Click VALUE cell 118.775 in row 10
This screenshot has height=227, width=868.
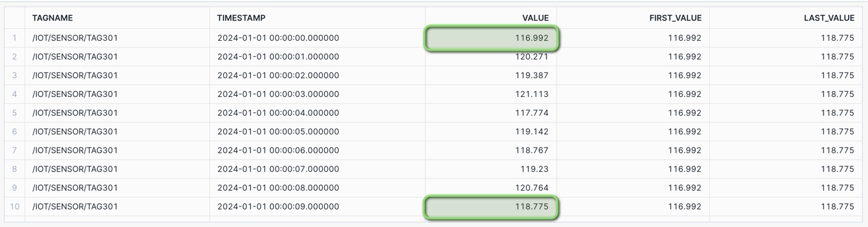491,206
